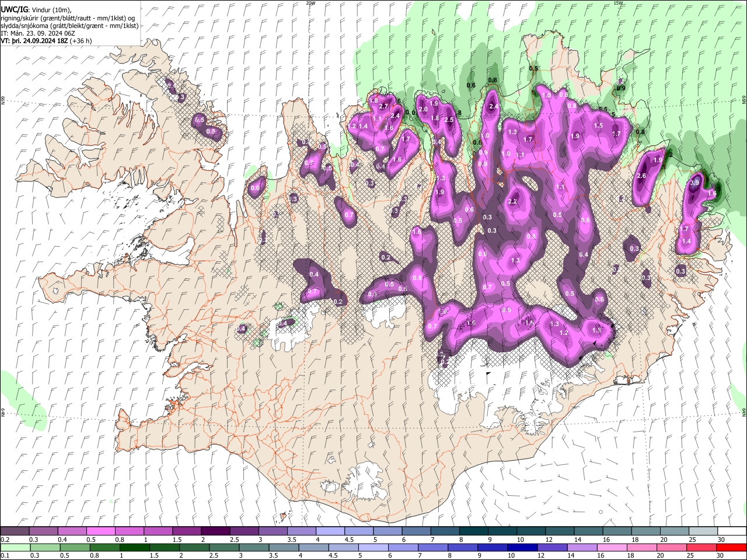Click the 3–3.5 swatch in the upper legend row
This screenshot has width=747, height=560.
pos(273,531)
